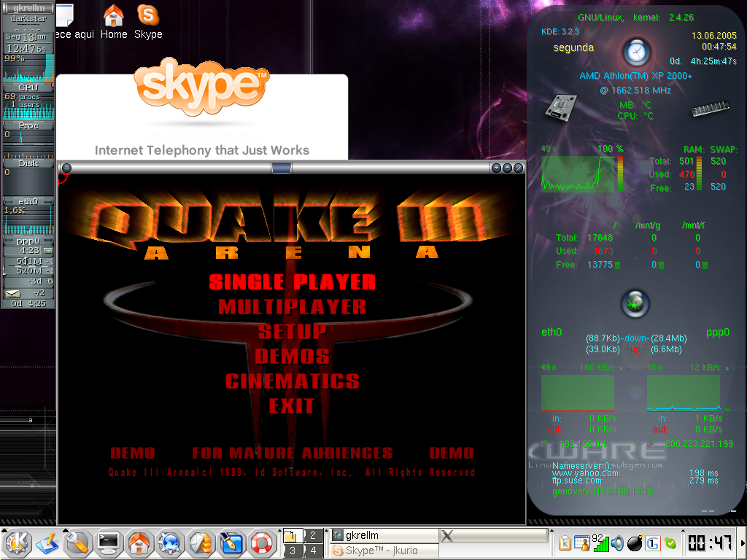
Task: Open the lifebuoy help icon in panel
Action: pyautogui.click(x=262, y=543)
